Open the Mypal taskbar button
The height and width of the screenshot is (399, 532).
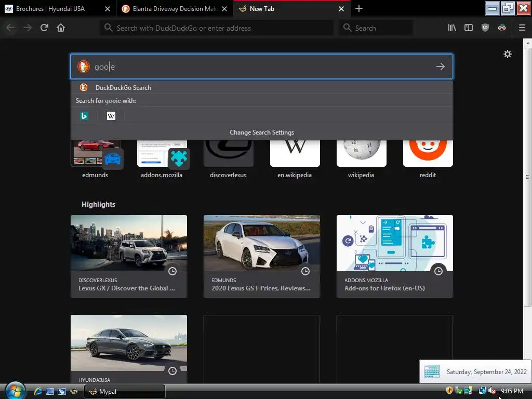tap(125, 392)
